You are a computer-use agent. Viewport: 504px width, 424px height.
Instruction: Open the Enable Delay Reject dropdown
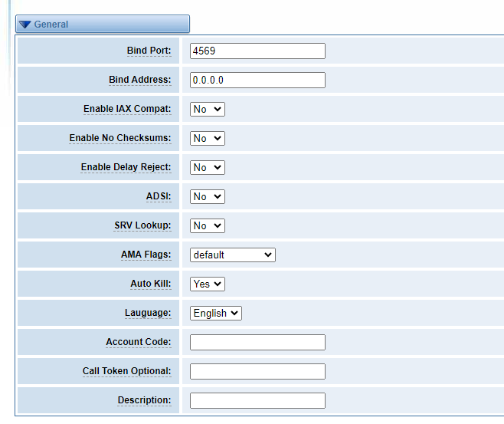point(208,167)
